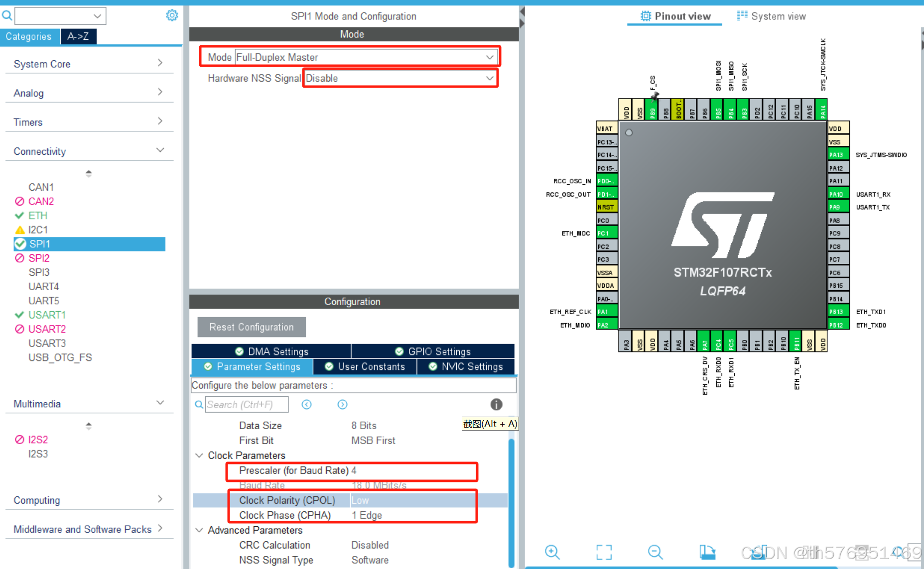The image size is (924, 569).
Task: Click the info icon in Parameter Settings
Action: [496, 404]
